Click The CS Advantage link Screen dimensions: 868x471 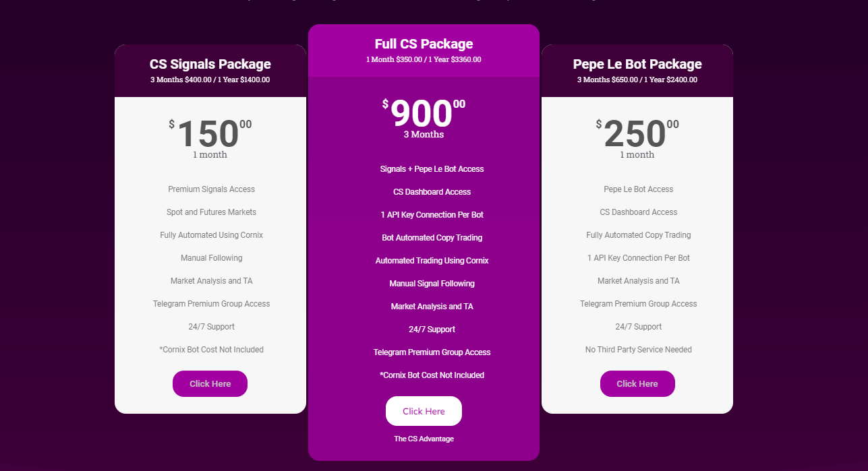[424, 439]
